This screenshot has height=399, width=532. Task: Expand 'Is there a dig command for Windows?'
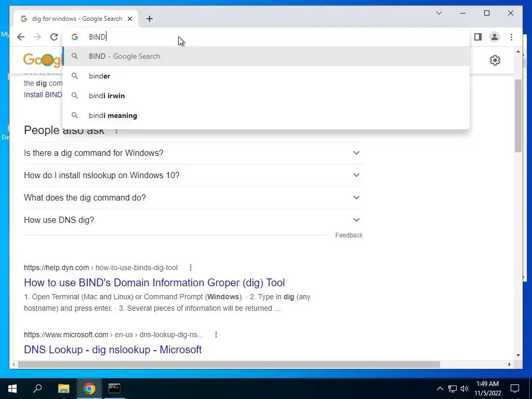click(x=193, y=153)
